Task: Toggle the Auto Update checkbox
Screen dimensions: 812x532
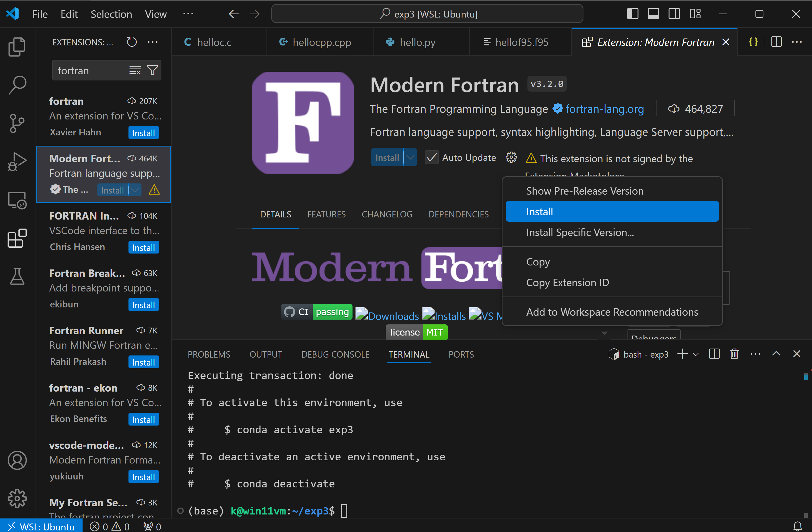Action: (432, 158)
